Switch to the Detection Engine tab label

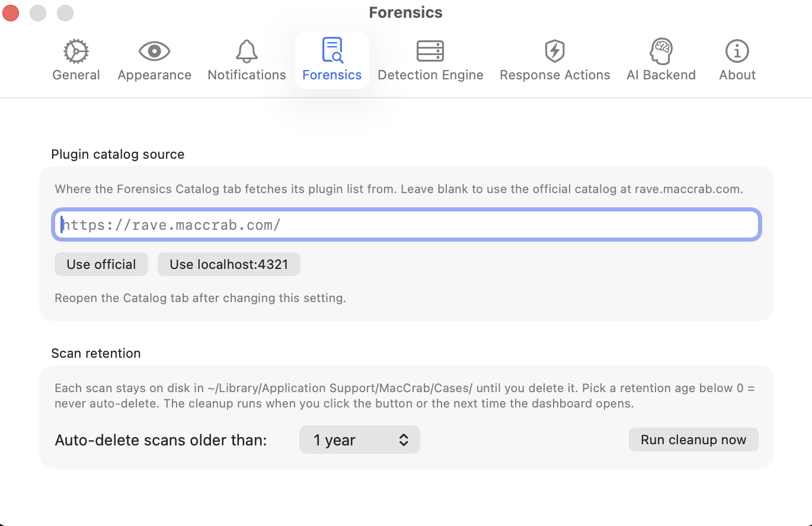pyautogui.click(x=430, y=75)
